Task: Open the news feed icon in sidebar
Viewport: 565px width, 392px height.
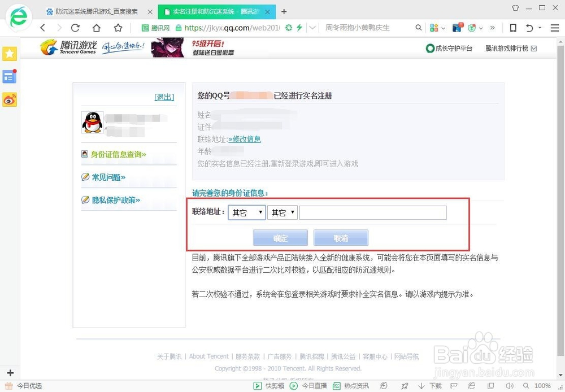Action: (10, 76)
